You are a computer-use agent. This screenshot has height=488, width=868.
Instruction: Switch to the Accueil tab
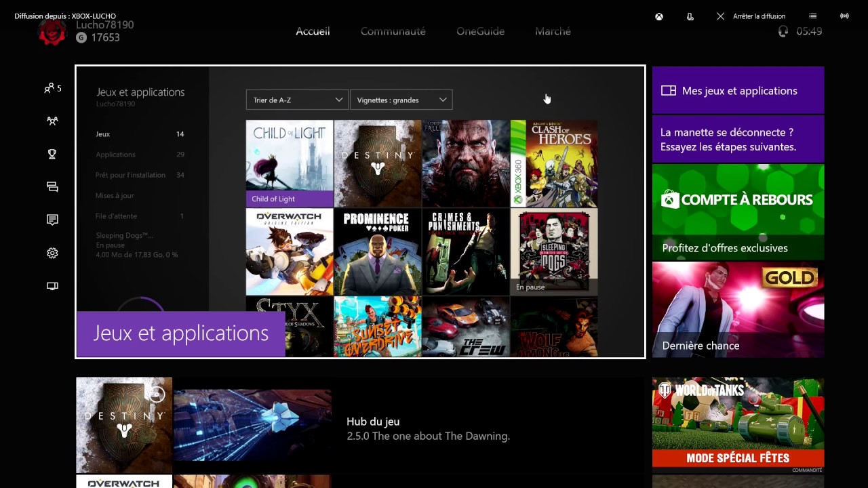point(313,31)
